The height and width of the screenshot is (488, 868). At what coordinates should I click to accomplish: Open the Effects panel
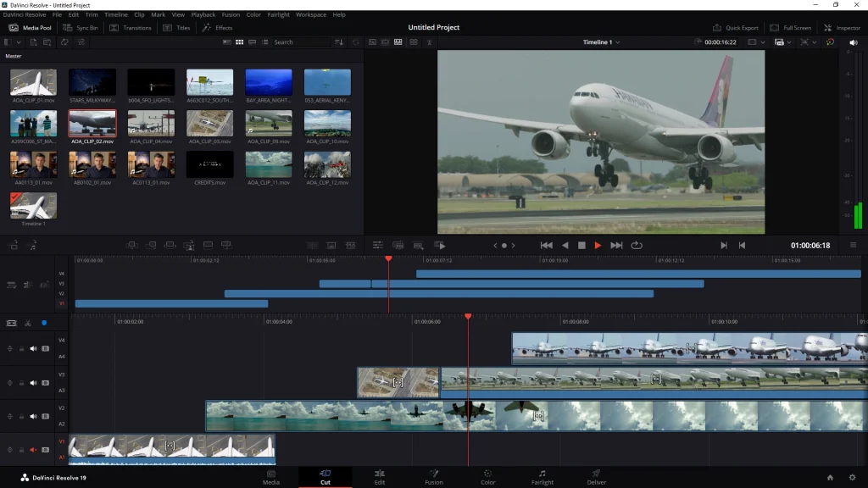point(218,28)
